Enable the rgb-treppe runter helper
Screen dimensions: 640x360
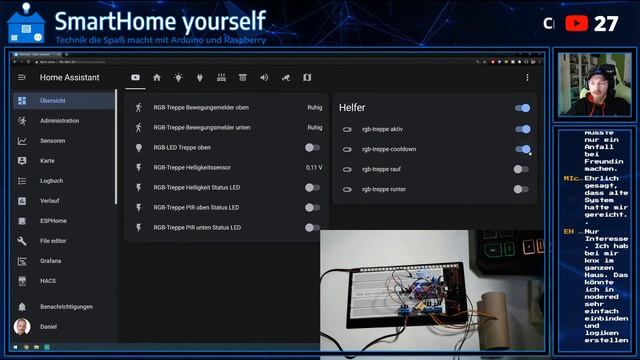[521, 189]
